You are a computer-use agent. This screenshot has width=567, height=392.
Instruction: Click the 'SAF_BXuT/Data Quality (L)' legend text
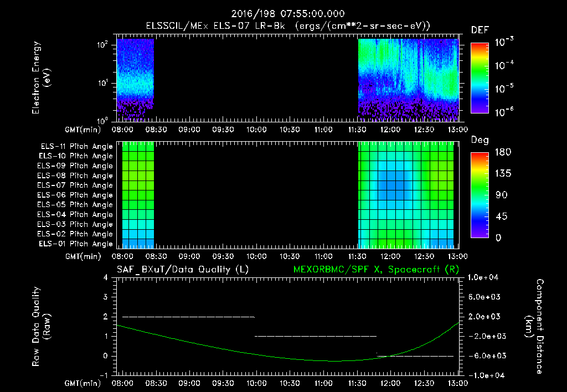tap(183, 270)
